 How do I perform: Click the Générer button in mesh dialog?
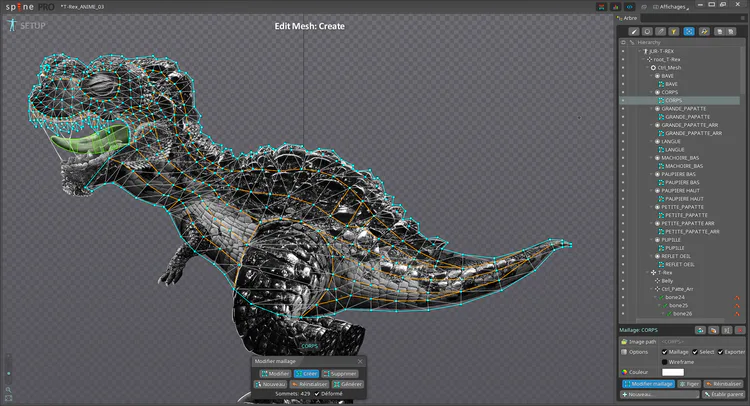(x=348, y=384)
